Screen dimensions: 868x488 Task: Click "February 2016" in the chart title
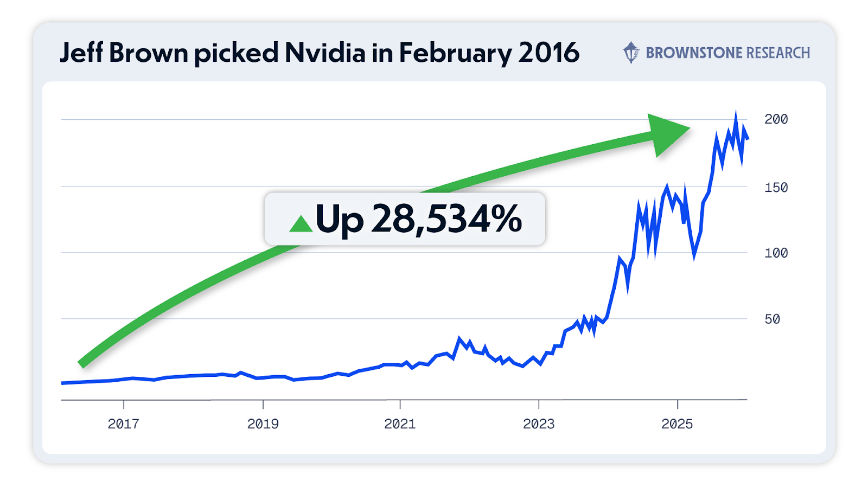click(489, 53)
